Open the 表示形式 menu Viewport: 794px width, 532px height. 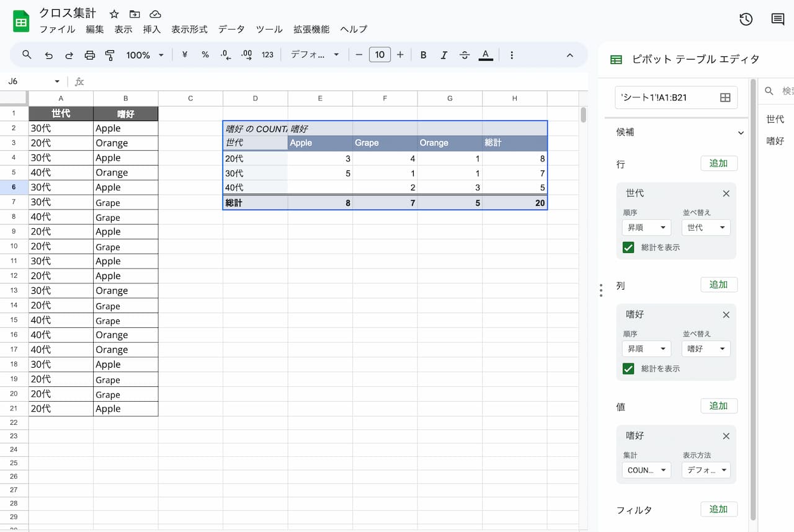click(189, 29)
